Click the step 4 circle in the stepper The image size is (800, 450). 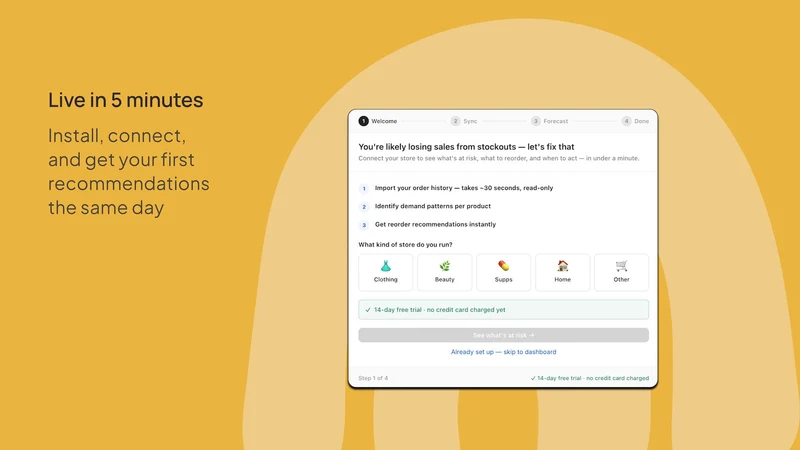(626, 121)
